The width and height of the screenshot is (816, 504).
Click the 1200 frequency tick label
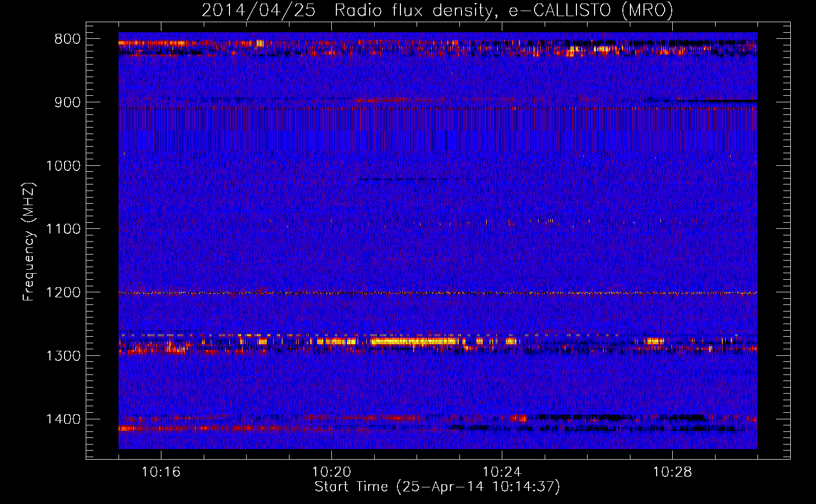click(63, 292)
